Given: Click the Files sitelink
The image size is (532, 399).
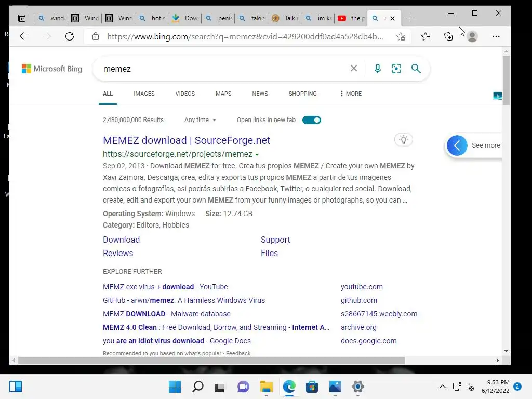Looking at the screenshot, I should click(269, 253).
